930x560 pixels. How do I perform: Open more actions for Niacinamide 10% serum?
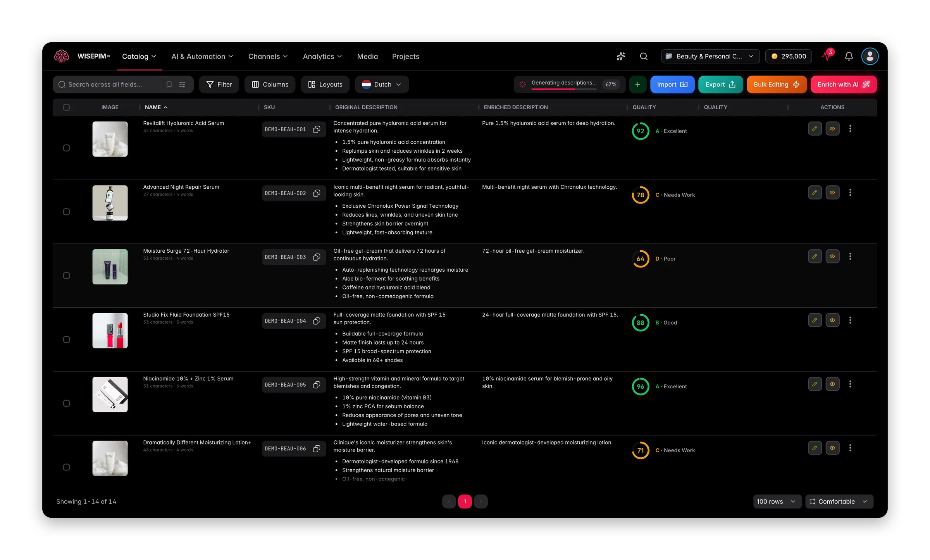850,384
